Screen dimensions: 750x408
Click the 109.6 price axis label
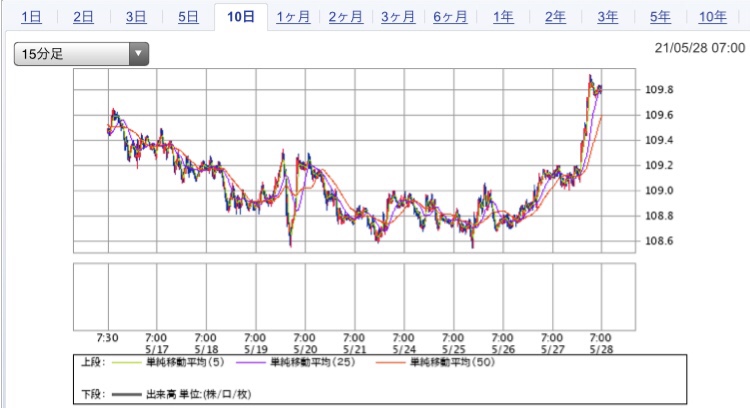(x=659, y=115)
